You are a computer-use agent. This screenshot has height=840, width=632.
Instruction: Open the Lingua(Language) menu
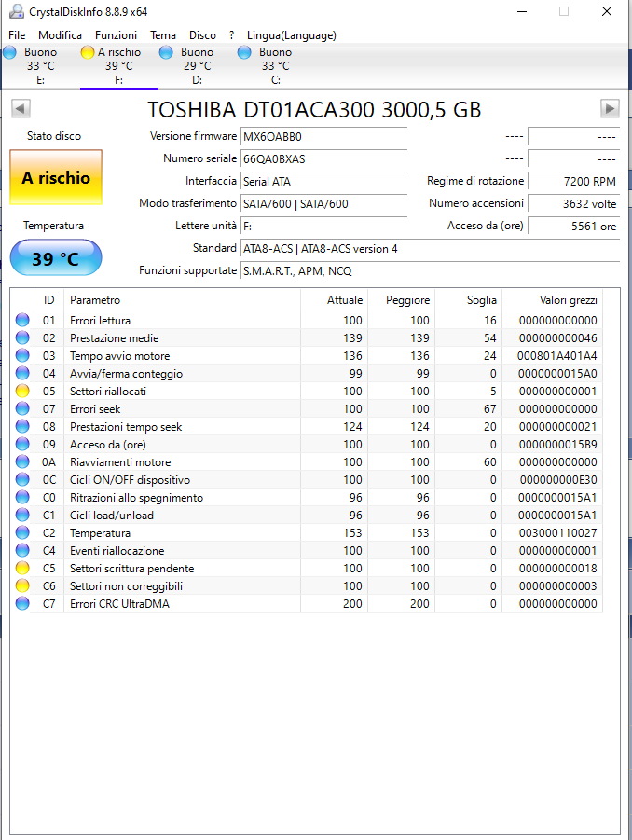292,35
